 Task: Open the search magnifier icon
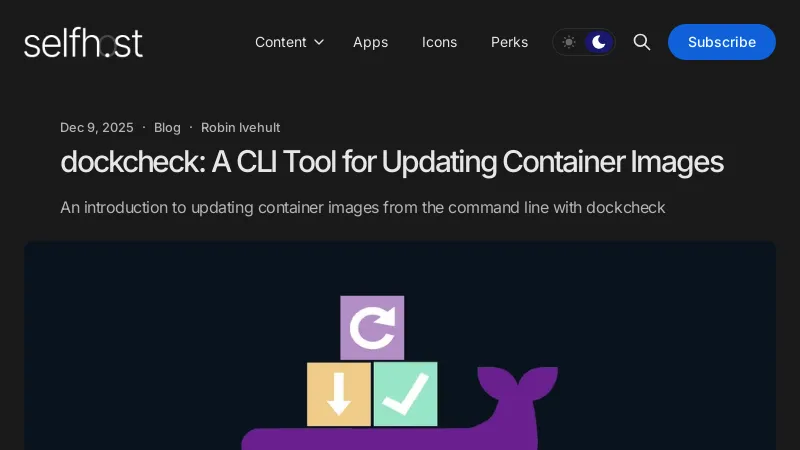[x=641, y=42]
